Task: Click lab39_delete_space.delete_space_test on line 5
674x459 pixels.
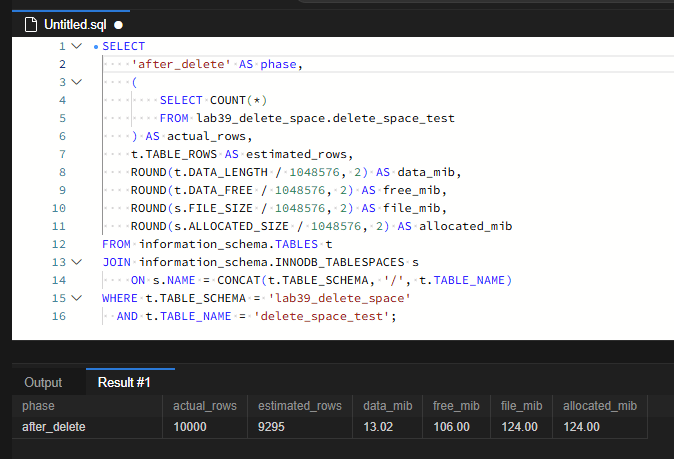Action: click(x=325, y=118)
